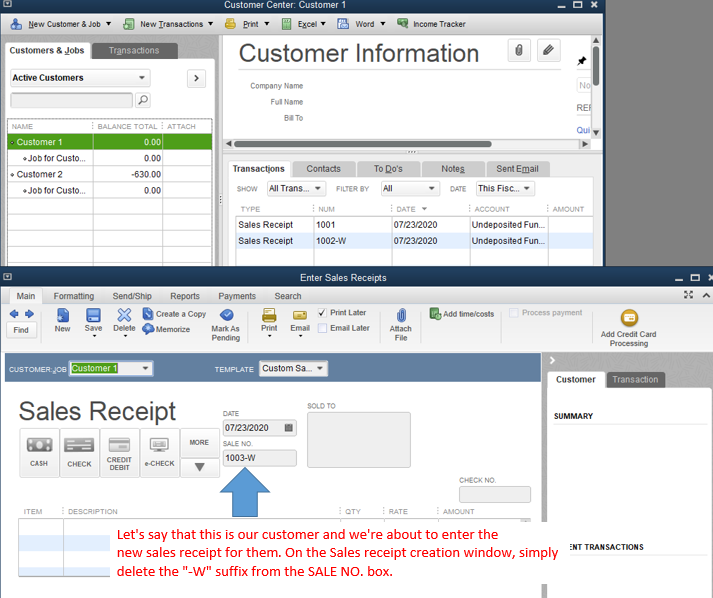Screen dimensions: 713x598
Task: Open the Search ribbon tab
Action: (x=288, y=296)
